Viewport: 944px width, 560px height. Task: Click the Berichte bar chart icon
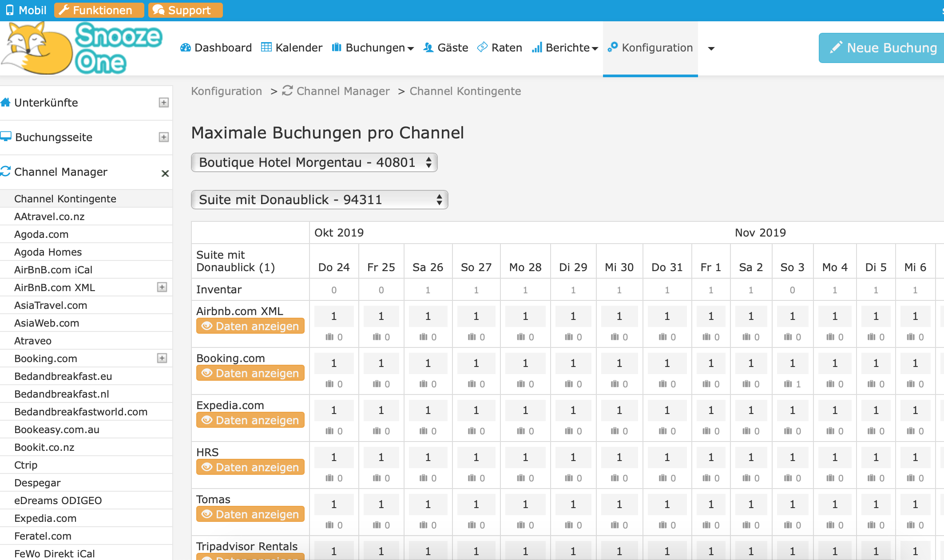[x=537, y=47]
